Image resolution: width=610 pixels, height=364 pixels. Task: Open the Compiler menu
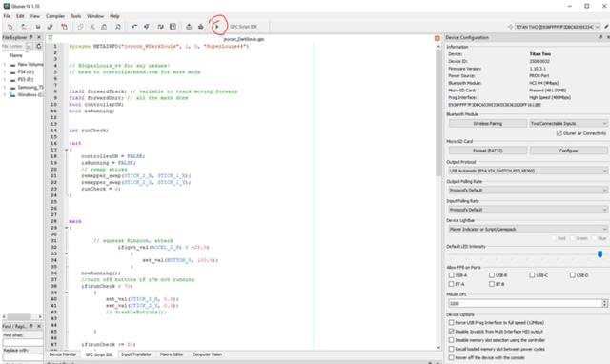[55, 16]
